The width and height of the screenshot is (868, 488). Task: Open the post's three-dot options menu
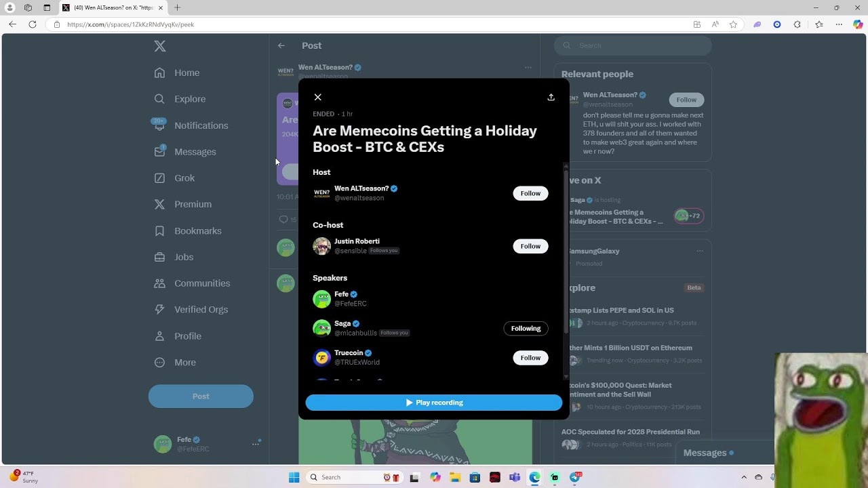528,68
